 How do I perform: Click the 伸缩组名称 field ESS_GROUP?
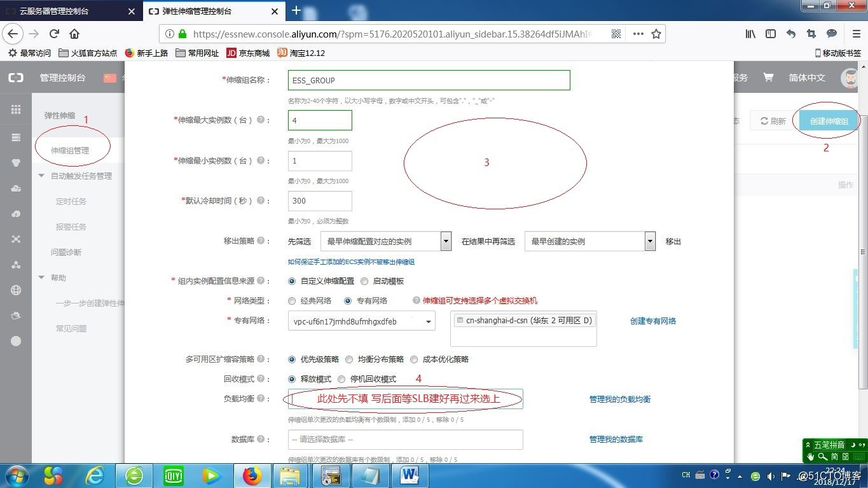pos(429,80)
